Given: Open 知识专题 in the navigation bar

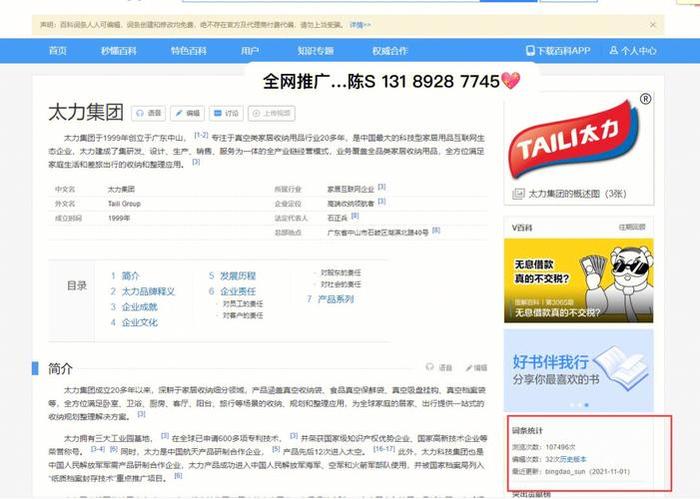Looking at the screenshot, I should point(316,51).
